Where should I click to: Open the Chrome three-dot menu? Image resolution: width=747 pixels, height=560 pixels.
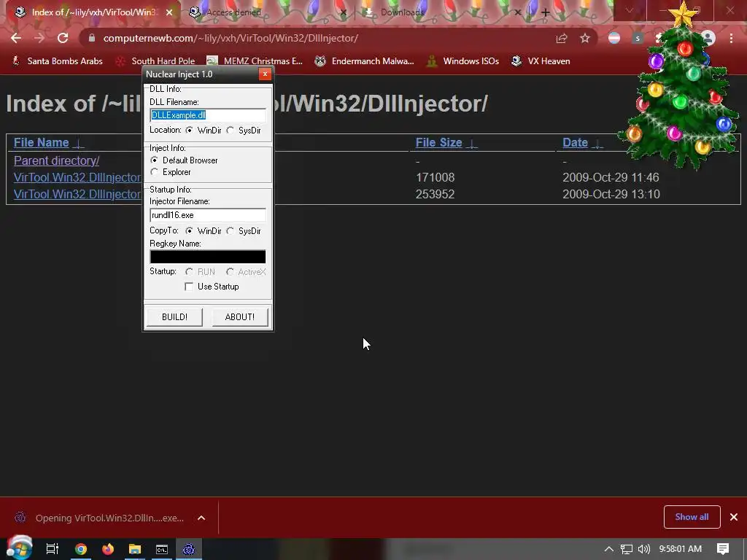(x=731, y=38)
